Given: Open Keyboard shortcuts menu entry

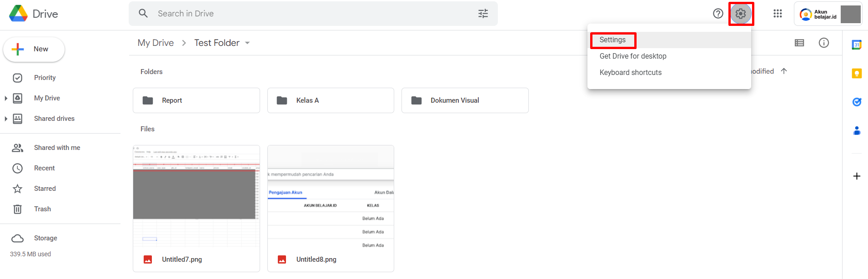Looking at the screenshot, I should [669, 73].
